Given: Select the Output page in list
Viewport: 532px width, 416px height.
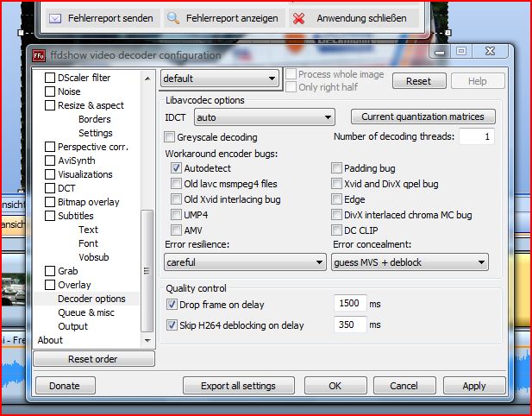Looking at the screenshot, I should tap(72, 326).
